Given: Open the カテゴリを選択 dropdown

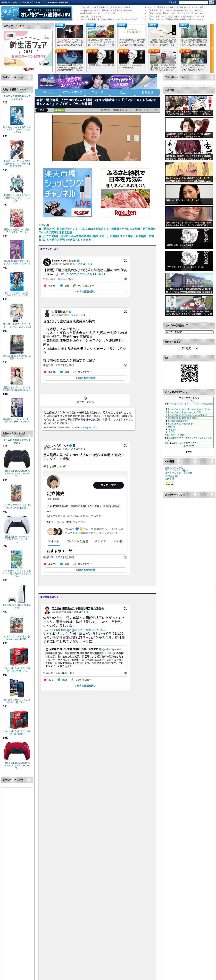Looking at the screenshot, I should pyautogui.click(x=189, y=332).
